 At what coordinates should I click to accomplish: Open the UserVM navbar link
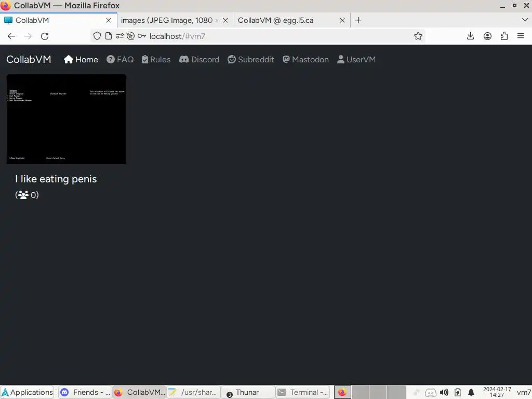click(x=356, y=59)
